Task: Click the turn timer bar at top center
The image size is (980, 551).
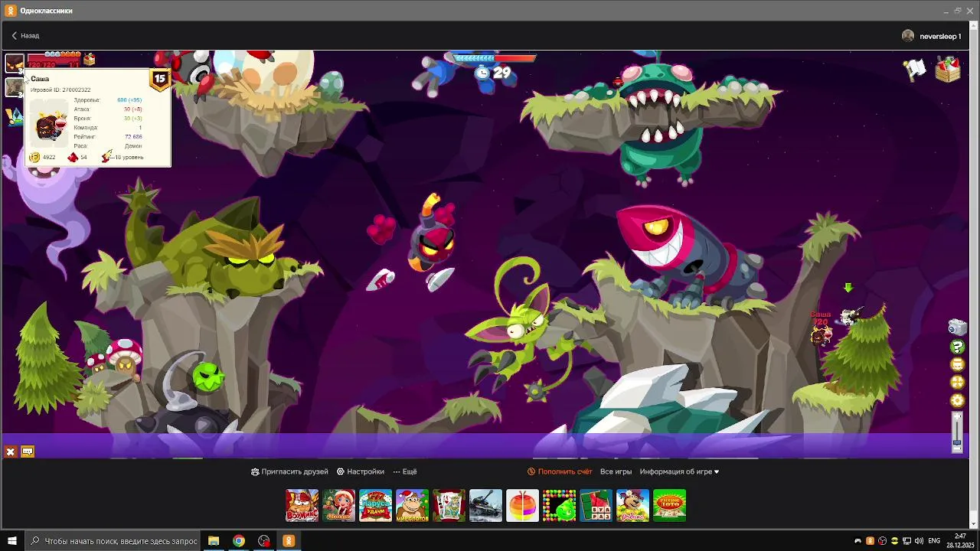Action: pos(495,58)
